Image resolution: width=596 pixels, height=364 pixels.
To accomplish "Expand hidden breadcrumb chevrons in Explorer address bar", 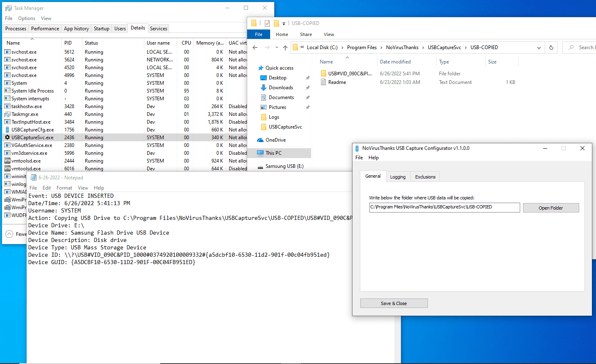I will point(303,47).
